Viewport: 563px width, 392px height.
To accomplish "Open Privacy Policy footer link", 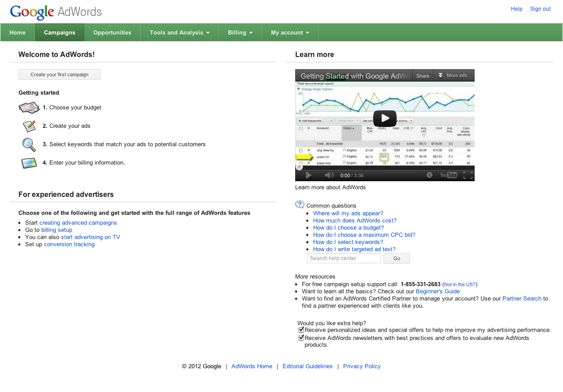I will [x=362, y=366].
